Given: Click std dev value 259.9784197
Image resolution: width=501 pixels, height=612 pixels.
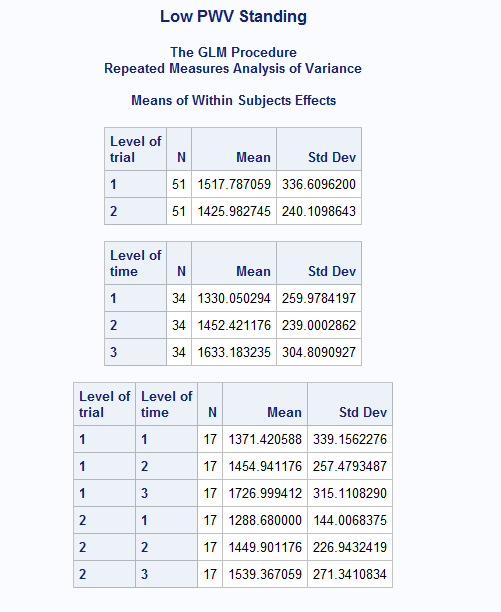Looking at the screenshot, I should click(x=319, y=298).
